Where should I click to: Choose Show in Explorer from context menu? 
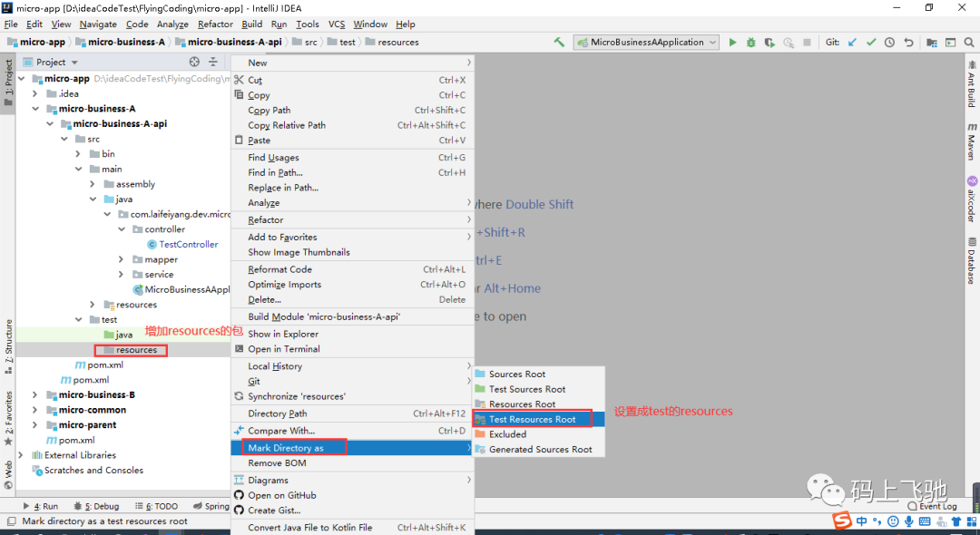[352, 334]
